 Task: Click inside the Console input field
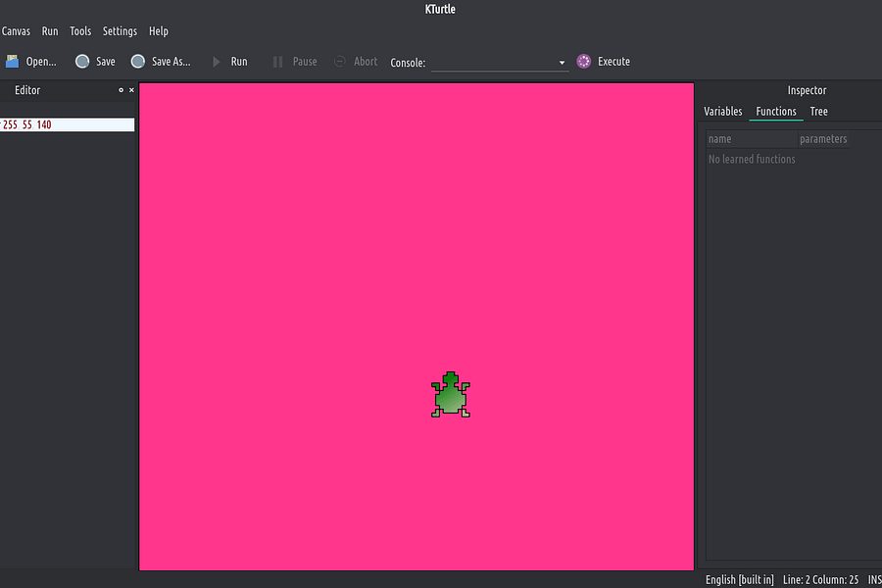pyautogui.click(x=490, y=62)
